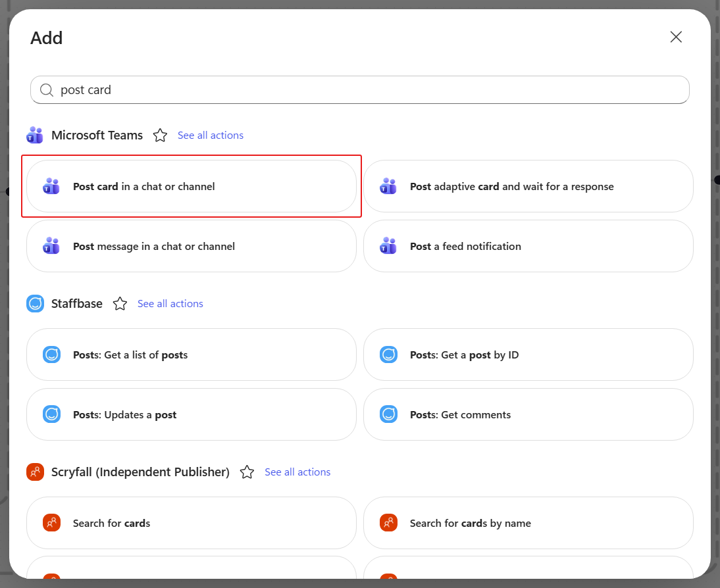Select Posts: Get comments action
This screenshot has width=720, height=588.
click(528, 414)
